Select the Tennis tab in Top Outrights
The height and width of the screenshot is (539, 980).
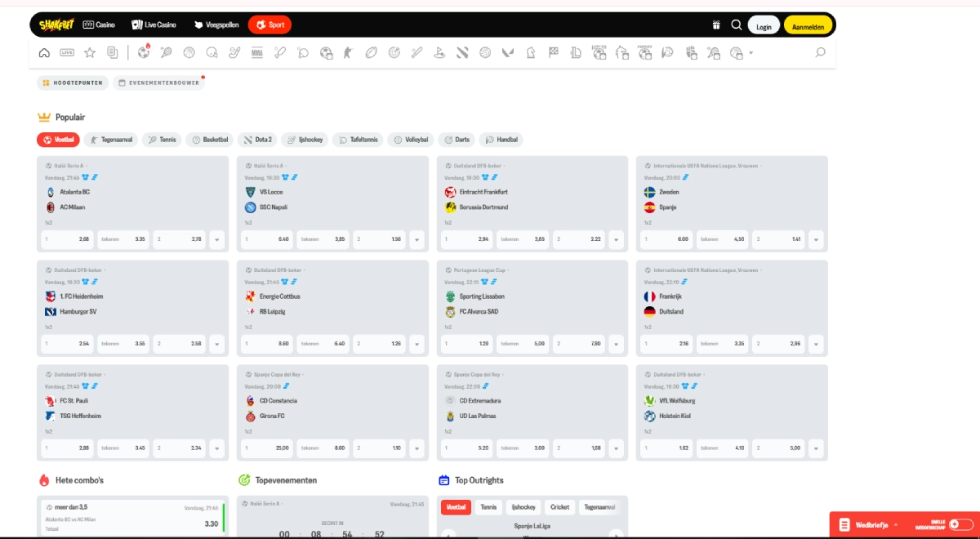(x=488, y=507)
